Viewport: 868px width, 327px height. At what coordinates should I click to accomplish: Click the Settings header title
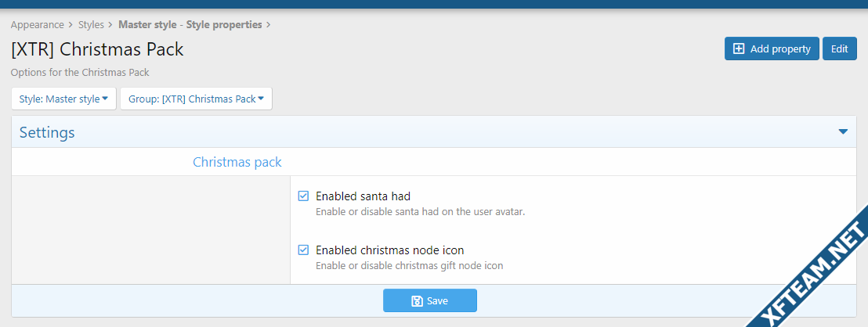(x=47, y=132)
